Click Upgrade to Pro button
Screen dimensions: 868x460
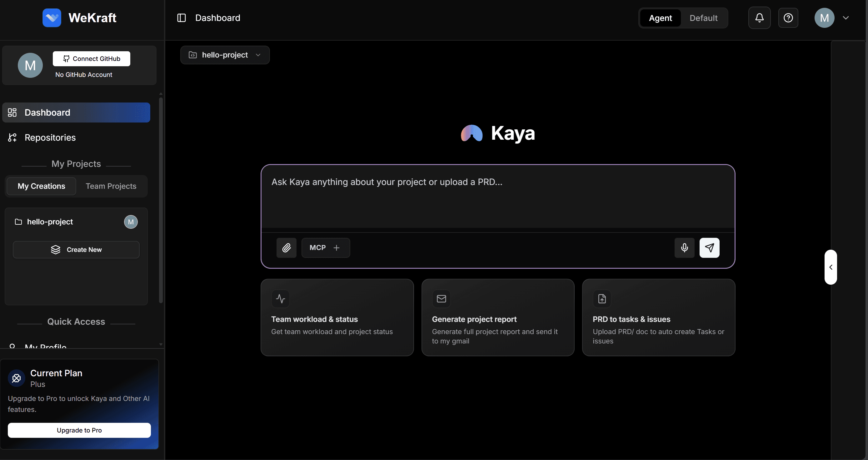point(79,430)
